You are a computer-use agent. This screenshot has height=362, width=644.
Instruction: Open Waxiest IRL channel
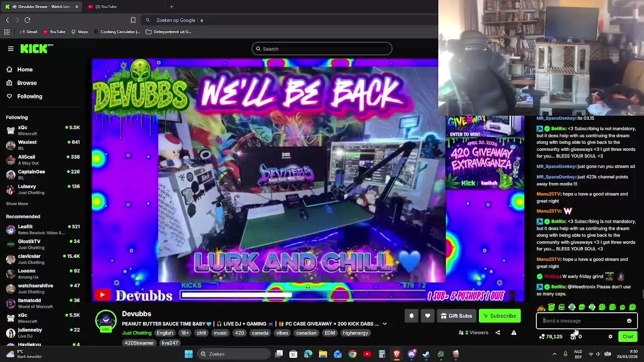pyautogui.click(x=43, y=145)
